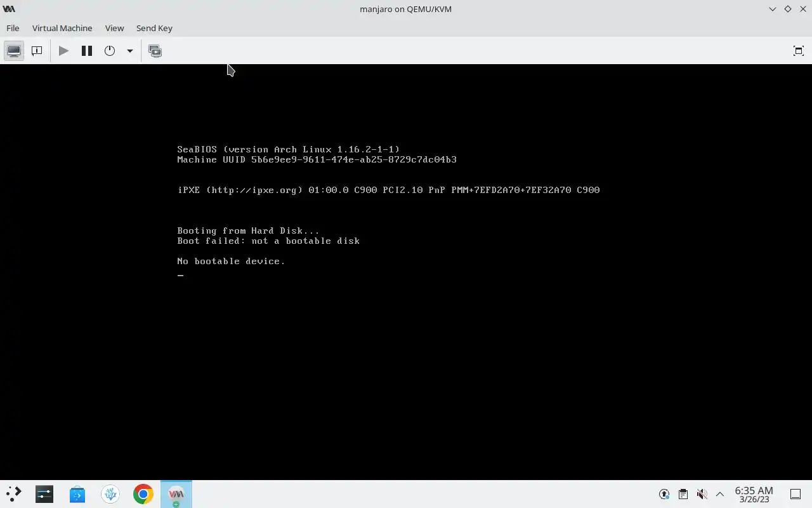Close the manjaro on QEMU/KVM window

[802, 9]
